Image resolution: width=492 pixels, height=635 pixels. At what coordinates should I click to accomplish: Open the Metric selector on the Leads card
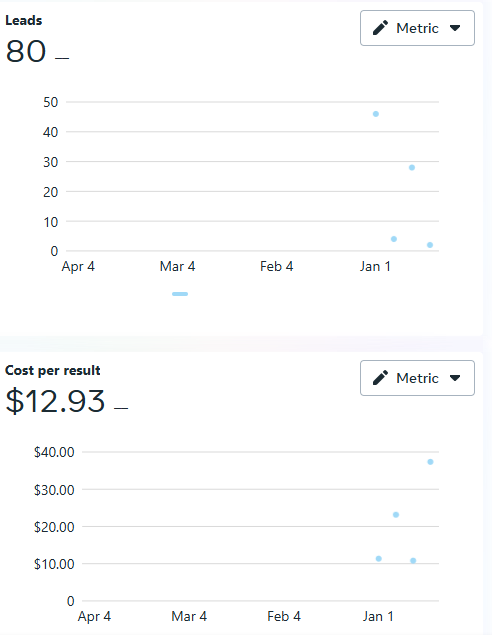417,28
